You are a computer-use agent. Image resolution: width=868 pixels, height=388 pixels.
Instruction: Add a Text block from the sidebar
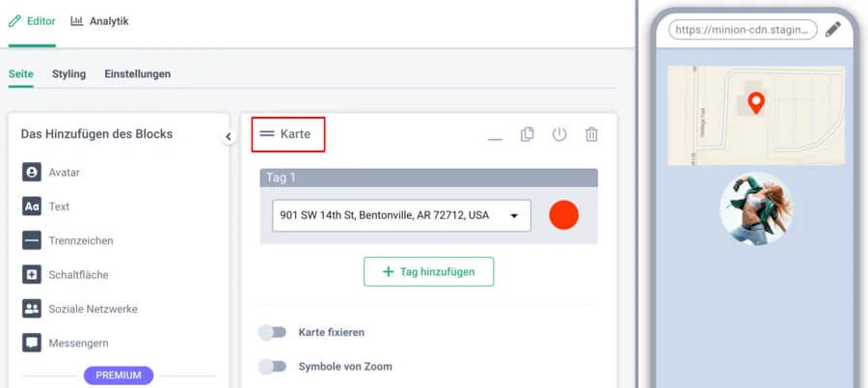[59, 207]
